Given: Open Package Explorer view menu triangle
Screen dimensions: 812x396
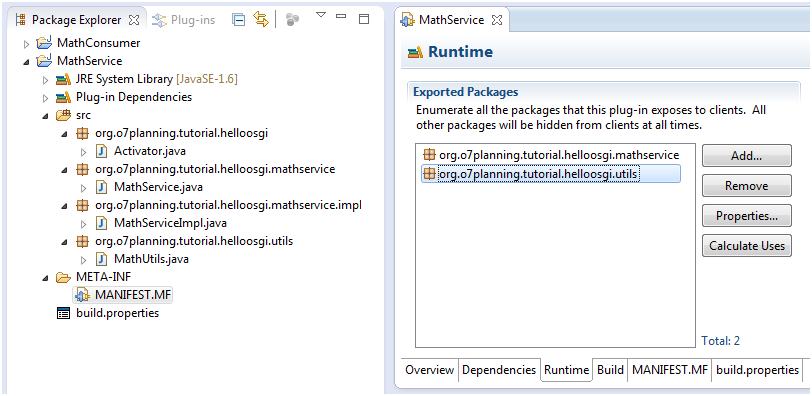Looking at the screenshot, I should coord(321,15).
